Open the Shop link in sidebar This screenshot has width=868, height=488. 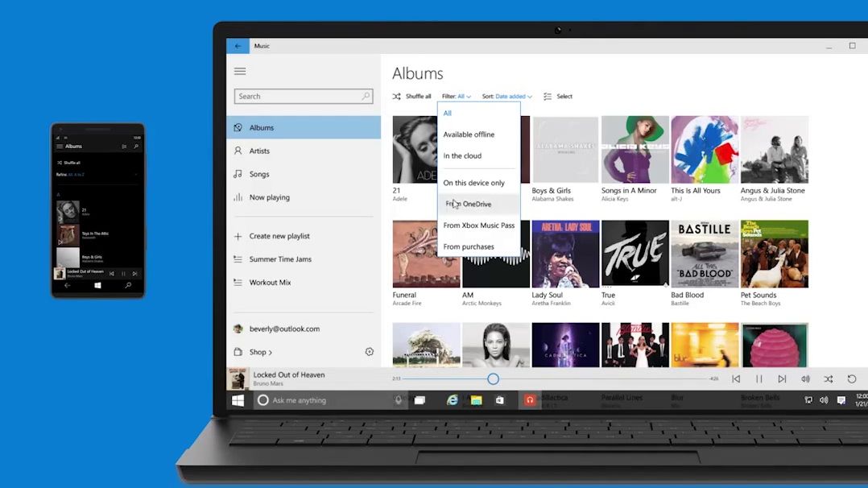pos(260,352)
